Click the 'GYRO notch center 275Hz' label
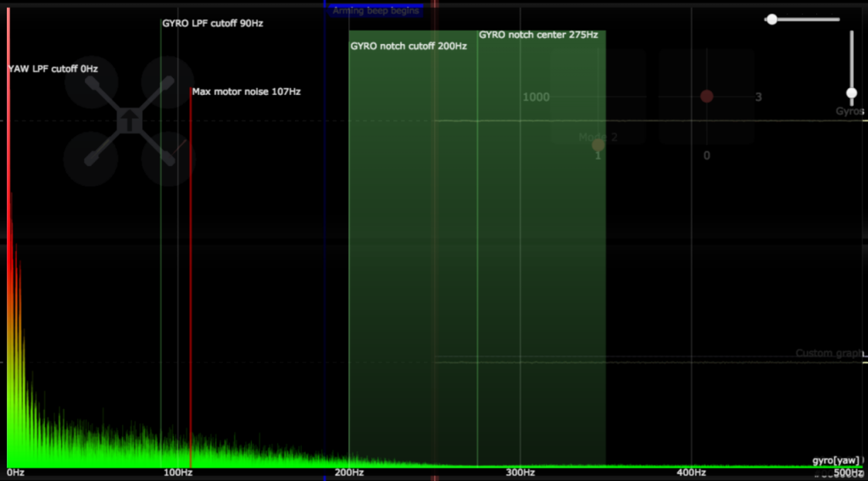 pyautogui.click(x=538, y=35)
